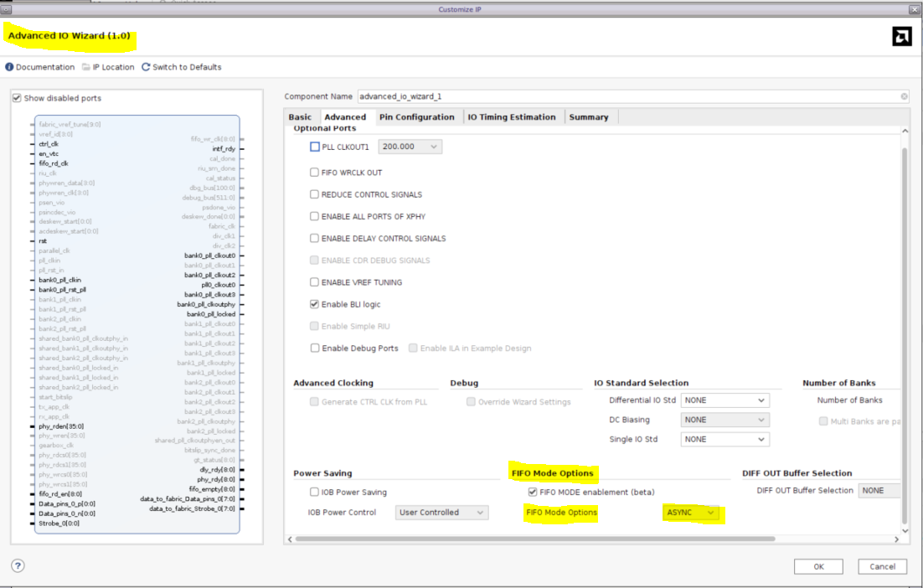The image size is (923, 588).
Task: Open help using the question mark icon
Action: tap(17, 566)
